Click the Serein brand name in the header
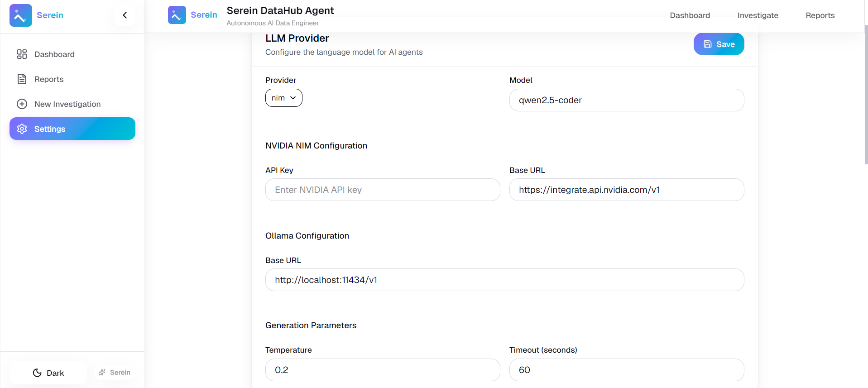 (204, 15)
